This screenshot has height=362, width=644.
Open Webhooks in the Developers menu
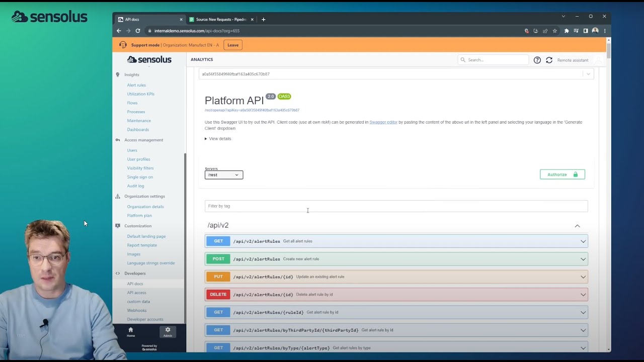pyautogui.click(x=137, y=310)
